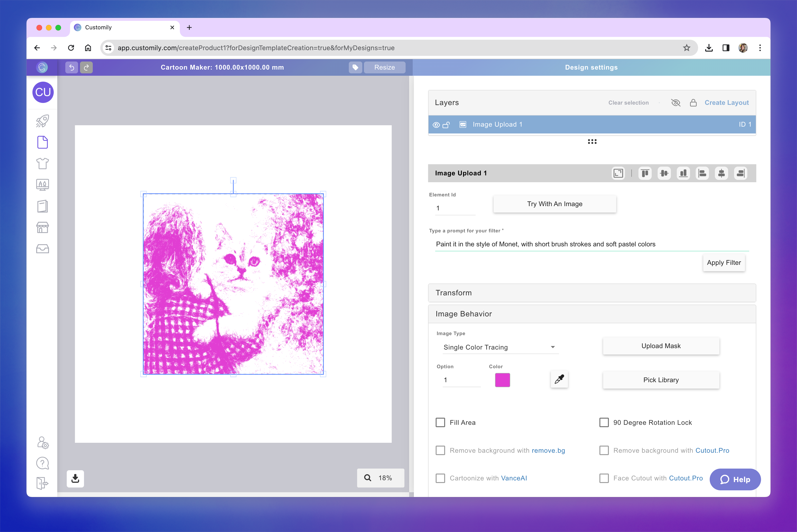This screenshot has width=797, height=532.
Task: Bookmark this page with the star icon
Action: pyautogui.click(x=687, y=48)
